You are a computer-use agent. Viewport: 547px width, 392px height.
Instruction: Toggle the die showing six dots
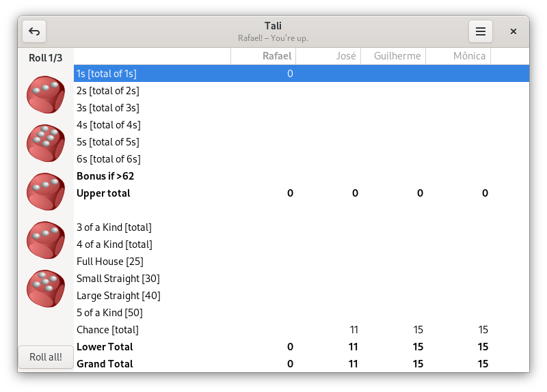coord(45,143)
